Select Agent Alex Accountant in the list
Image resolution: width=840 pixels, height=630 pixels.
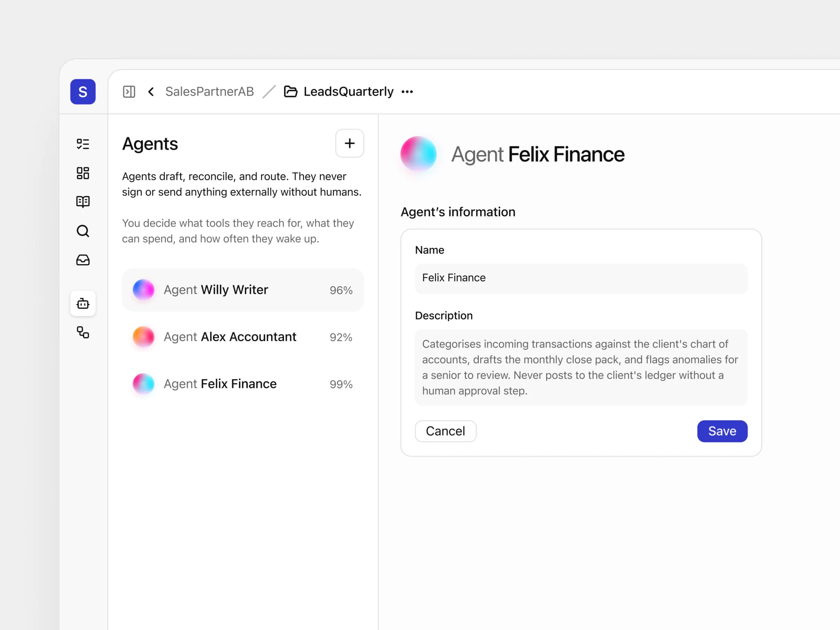tap(243, 337)
